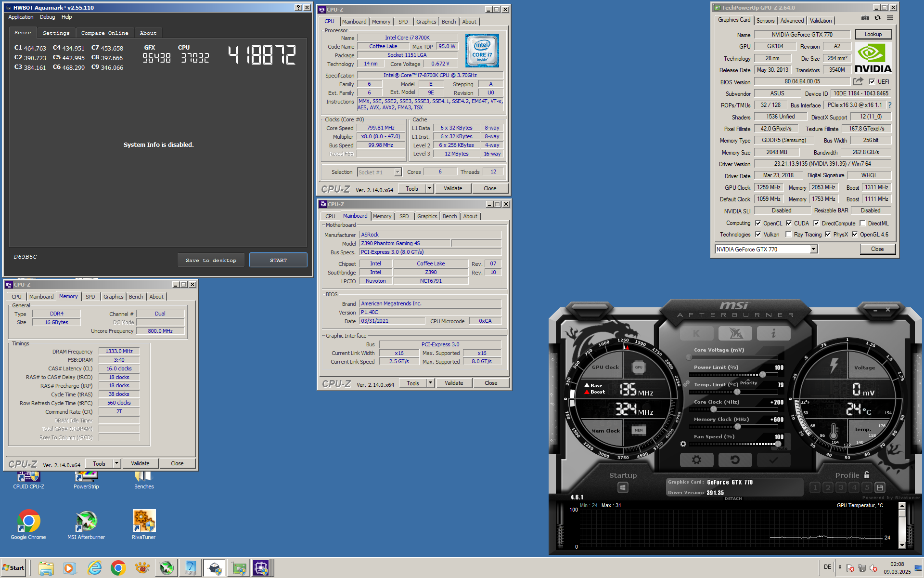Expand Tools dropdown arrow in CPU-Z Mainboard window
Image resolution: width=924 pixels, height=578 pixels.
coord(430,383)
